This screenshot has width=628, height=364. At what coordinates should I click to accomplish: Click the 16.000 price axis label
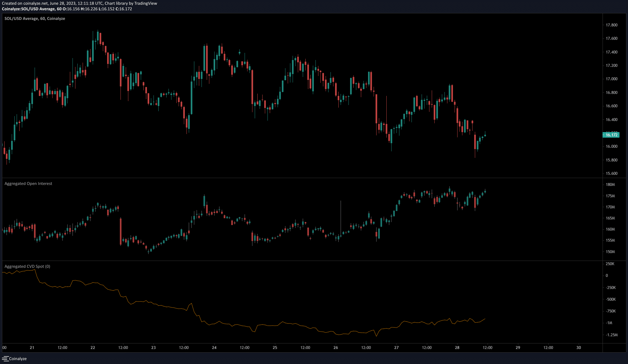coord(611,146)
